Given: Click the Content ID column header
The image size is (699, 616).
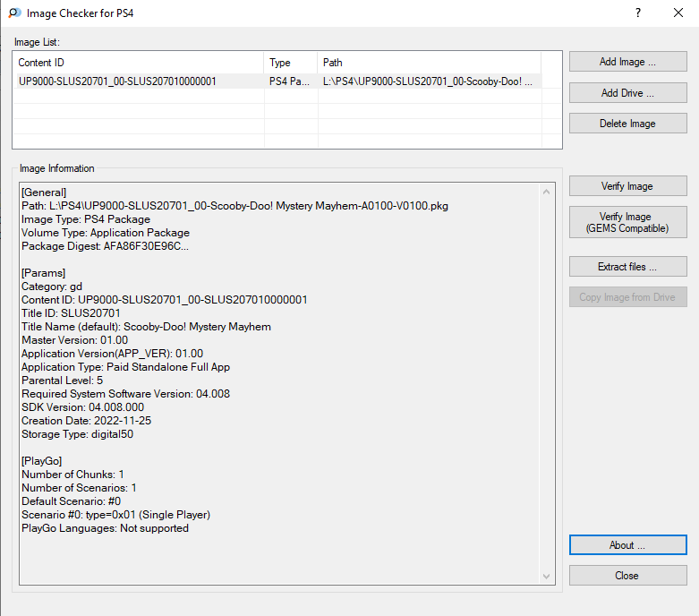Looking at the screenshot, I should pos(139,63).
